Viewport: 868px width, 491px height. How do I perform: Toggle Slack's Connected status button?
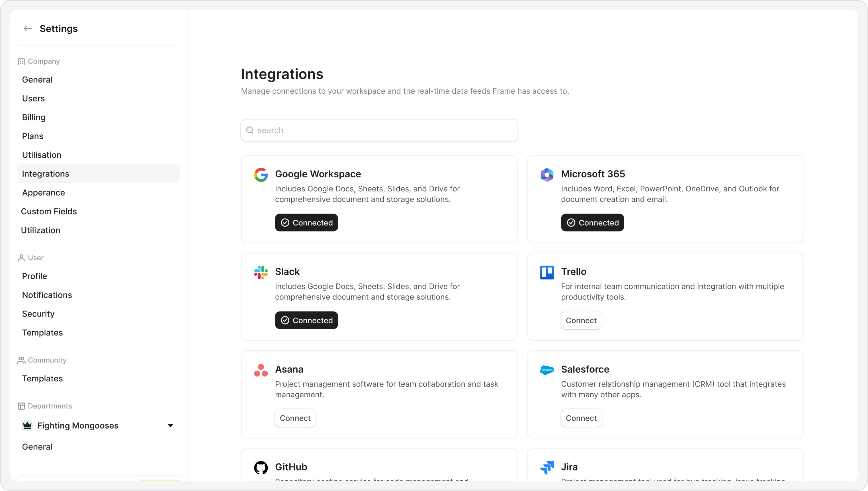pyautogui.click(x=306, y=321)
